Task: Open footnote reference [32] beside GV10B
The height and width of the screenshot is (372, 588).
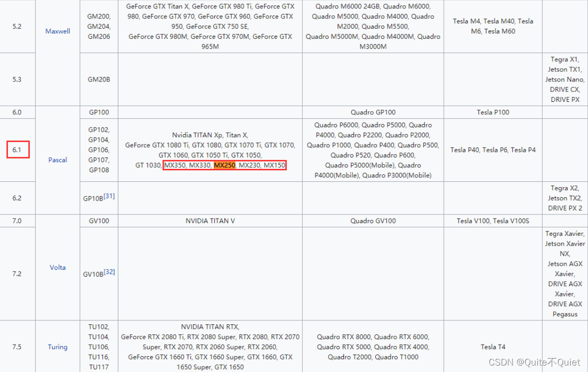Action: click(109, 272)
